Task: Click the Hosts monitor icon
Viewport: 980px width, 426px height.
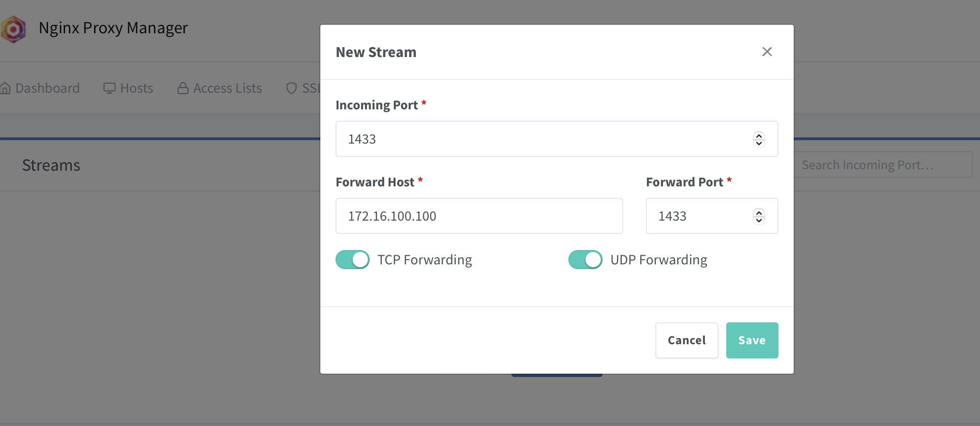Action: point(109,88)
